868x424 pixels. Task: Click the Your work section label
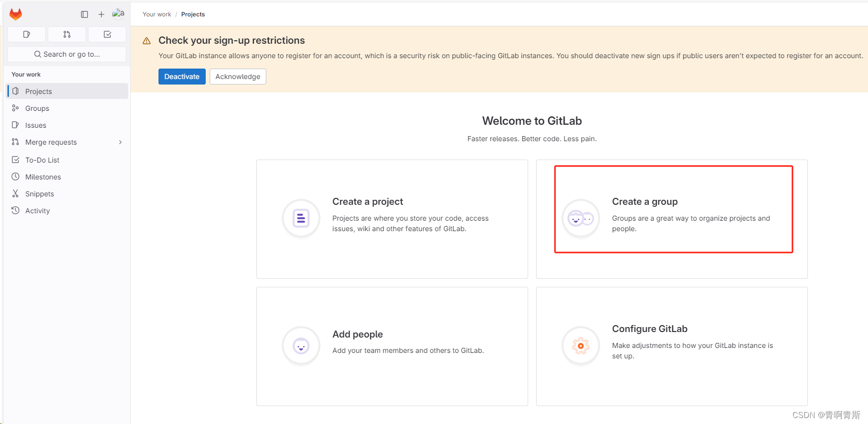coord(26,75)
